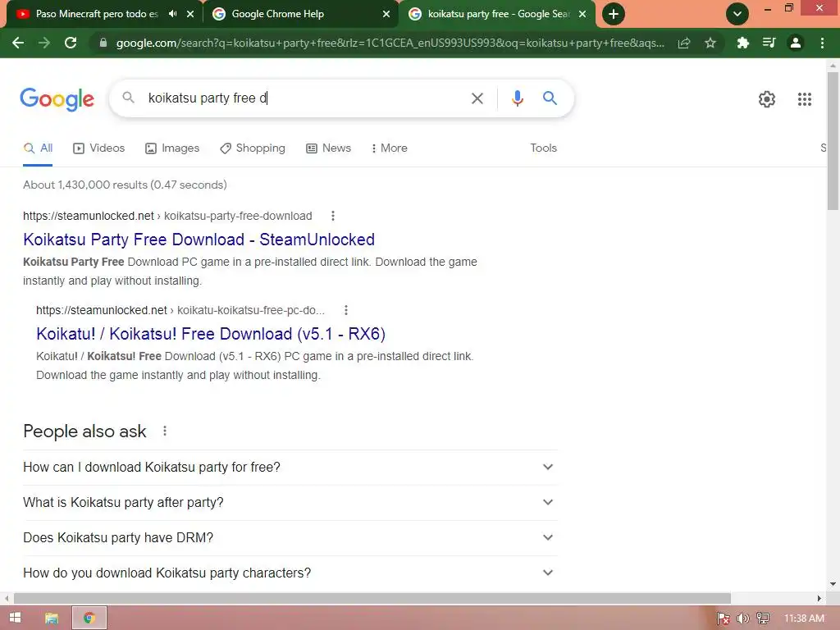Close the Paso Minecraft YouTube tab
840x630 pixels.
(x=190, y=14)
